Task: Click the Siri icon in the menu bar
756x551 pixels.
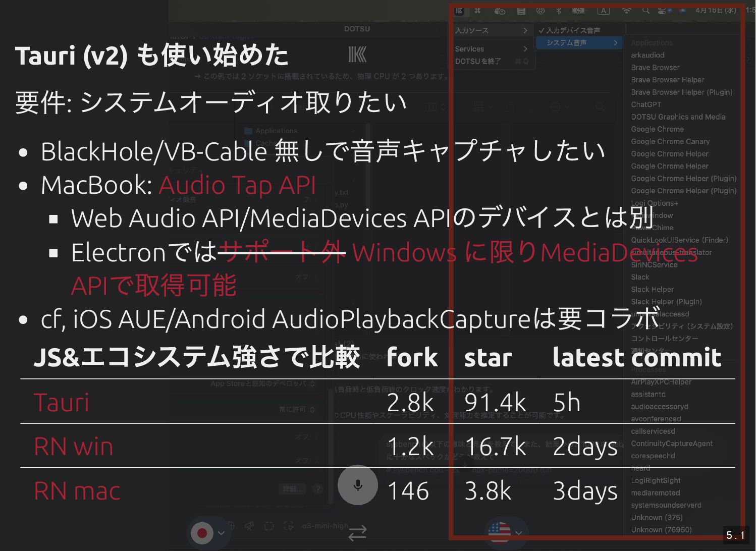Action: (x=683, y=11)
